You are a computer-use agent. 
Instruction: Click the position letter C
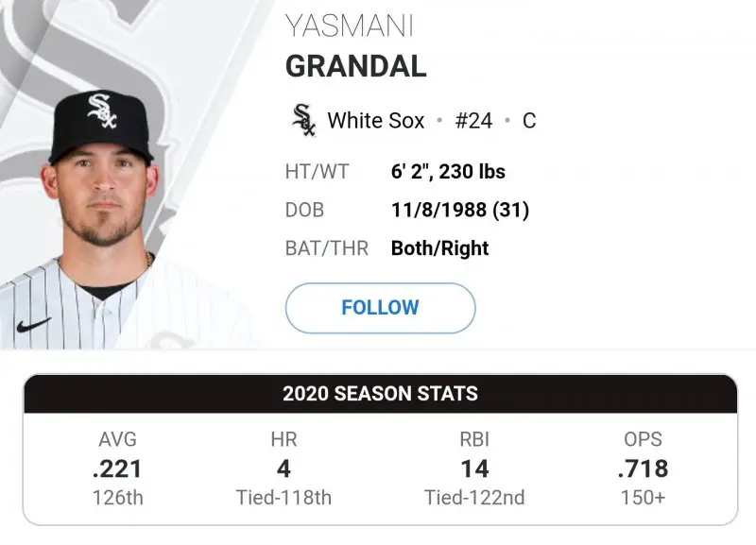tap(529, 121)
